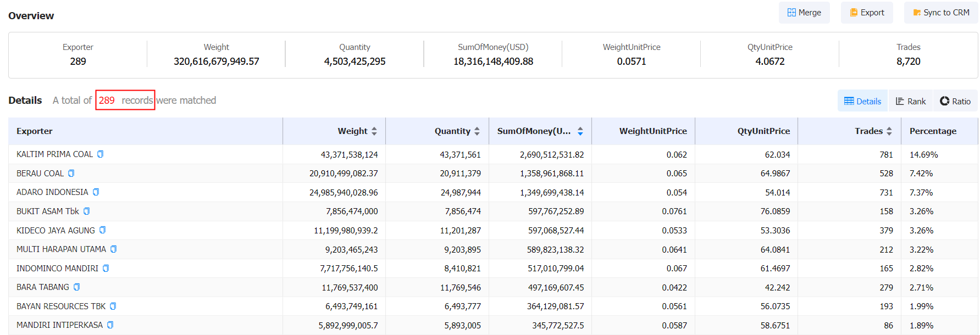Sync results to CRM
Viewport: 980px width, 335px height.
[x=941, y=13]
